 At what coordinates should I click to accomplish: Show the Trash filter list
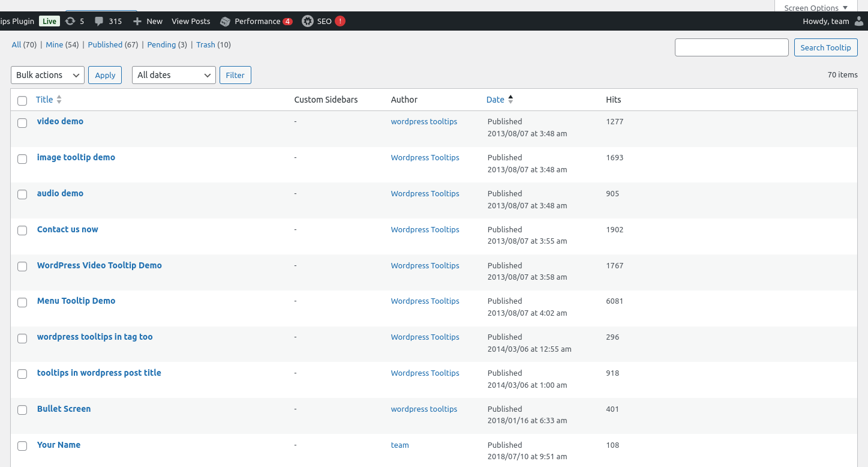(205, 44)
